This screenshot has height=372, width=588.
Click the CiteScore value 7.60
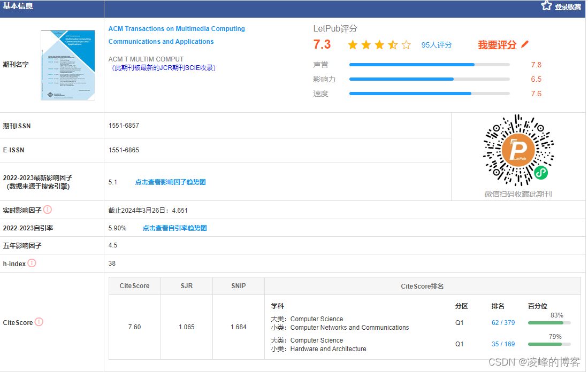coord(134,327)
